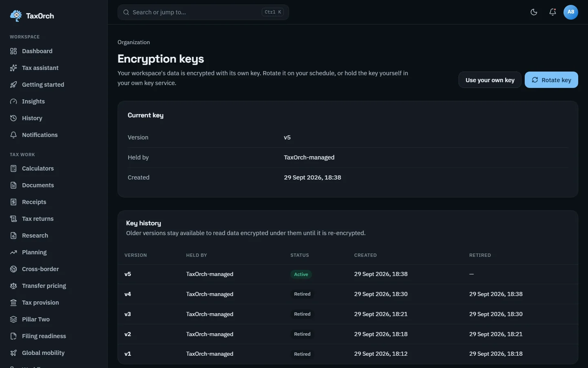Click the History clock icon
Screen dimensions: 588x368
click(x=13, y=118)
